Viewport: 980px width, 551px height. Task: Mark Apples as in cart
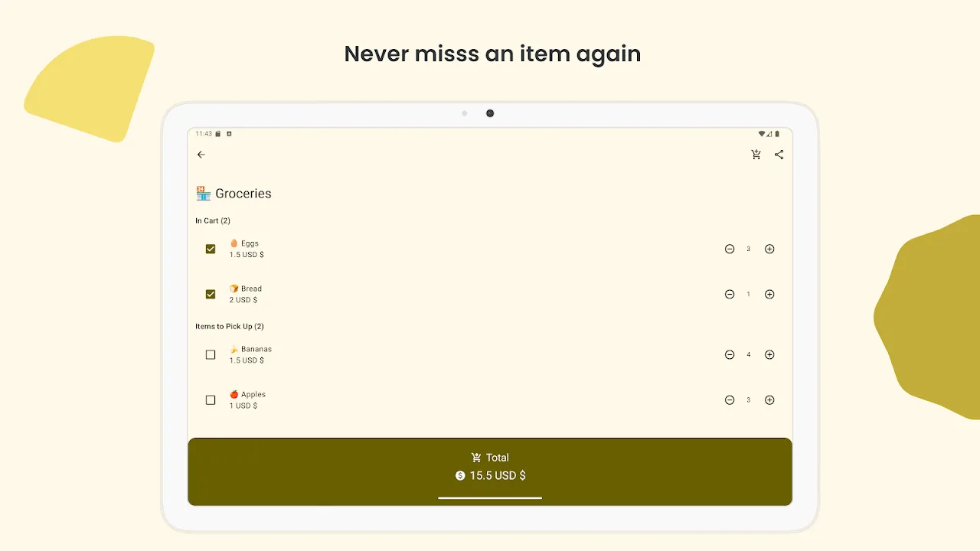(211, 400)
